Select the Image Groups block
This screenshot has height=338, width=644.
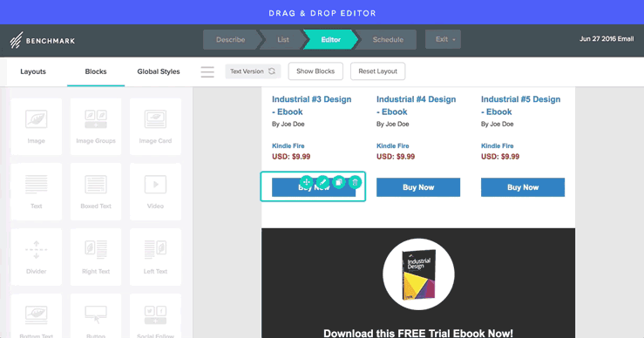[96, 126]
